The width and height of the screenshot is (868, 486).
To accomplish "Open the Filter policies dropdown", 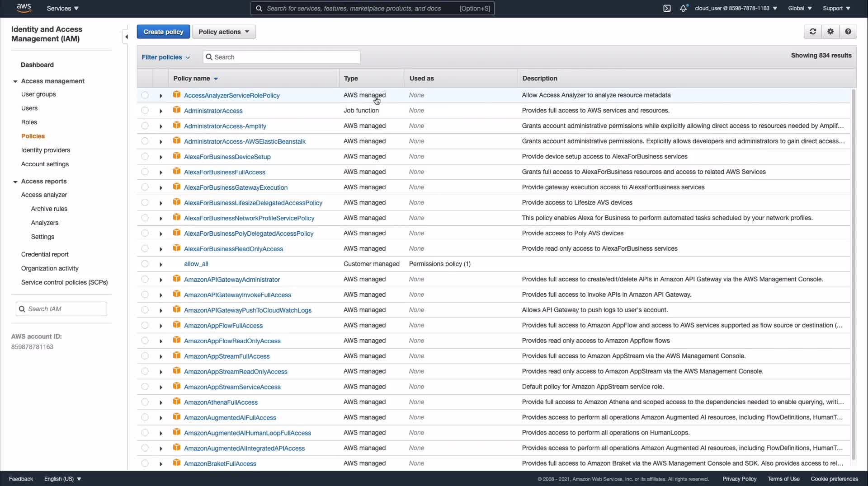I will tap(165, 57).
